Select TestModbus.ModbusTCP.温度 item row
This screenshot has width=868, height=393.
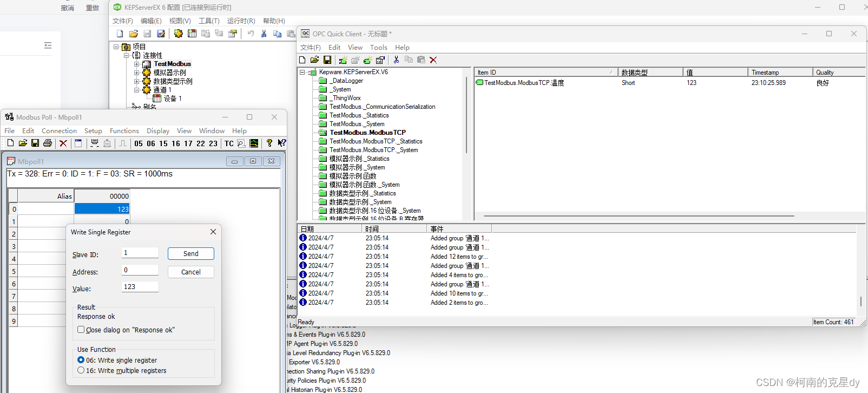tap(670, 83)
